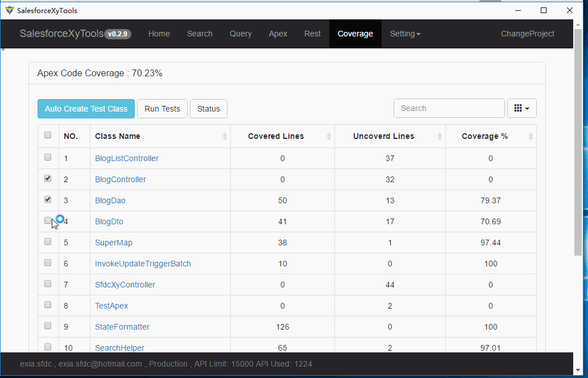588x378 pixels.
Task: Check the SuperMap row checkbox
Action: click(x=48, y=241)
